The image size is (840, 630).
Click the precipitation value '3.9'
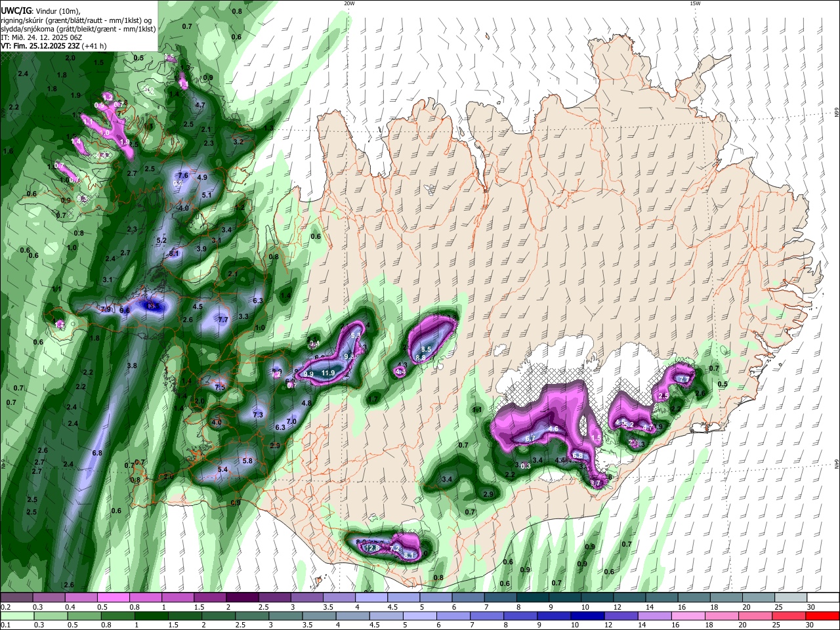coord(201,249)
